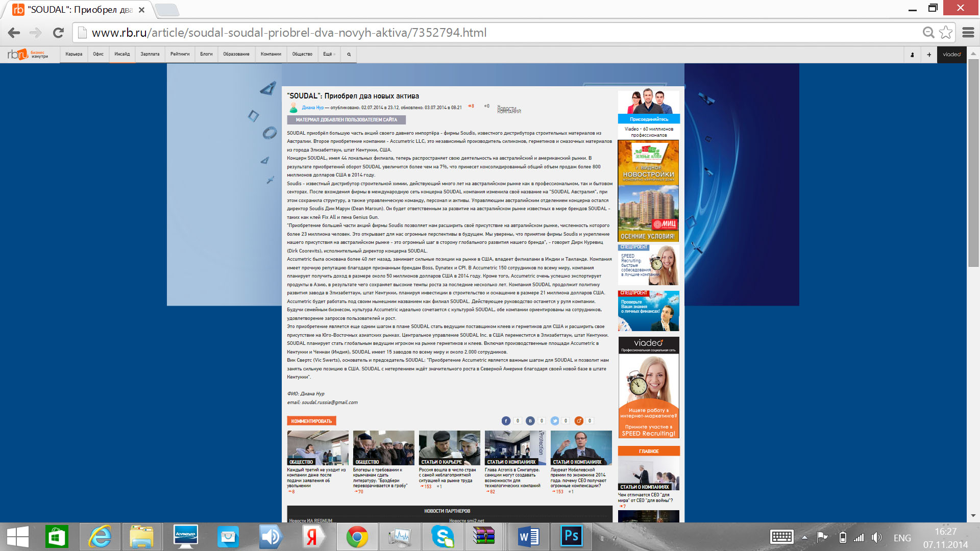Image resolution: width=980 pixels, height=551 pixels.
Task: Click the author avatar icon beside Диана Нур
Action: (293, 108)
